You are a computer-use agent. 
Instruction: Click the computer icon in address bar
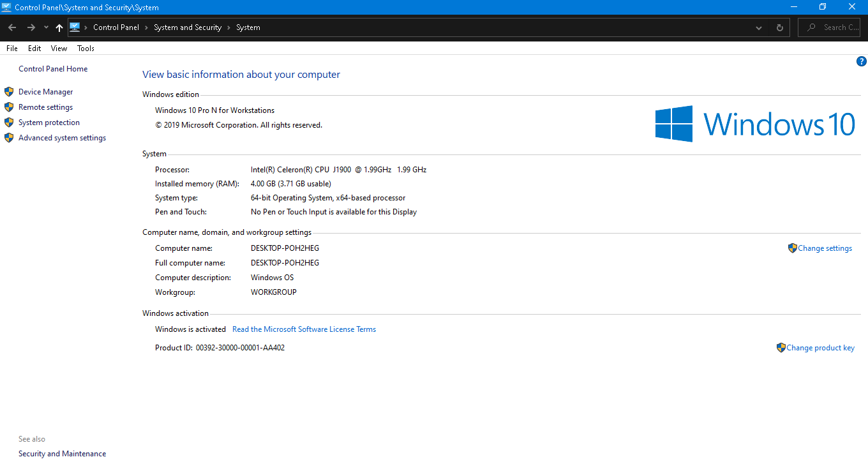point(75,27)
